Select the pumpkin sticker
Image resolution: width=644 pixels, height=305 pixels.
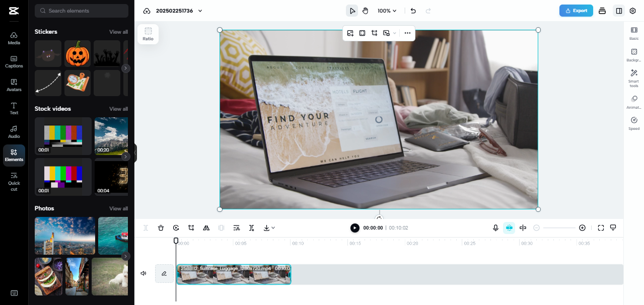[x=78, y=54]
